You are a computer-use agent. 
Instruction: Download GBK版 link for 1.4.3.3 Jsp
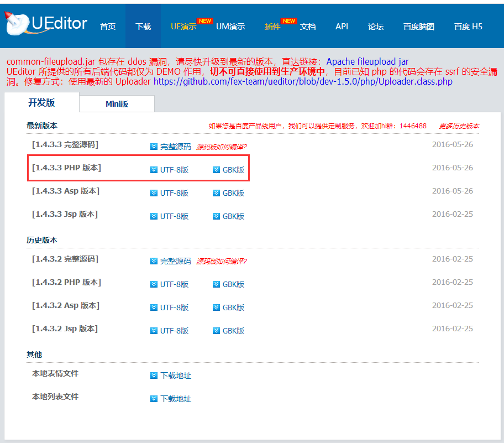click(233, 216)
